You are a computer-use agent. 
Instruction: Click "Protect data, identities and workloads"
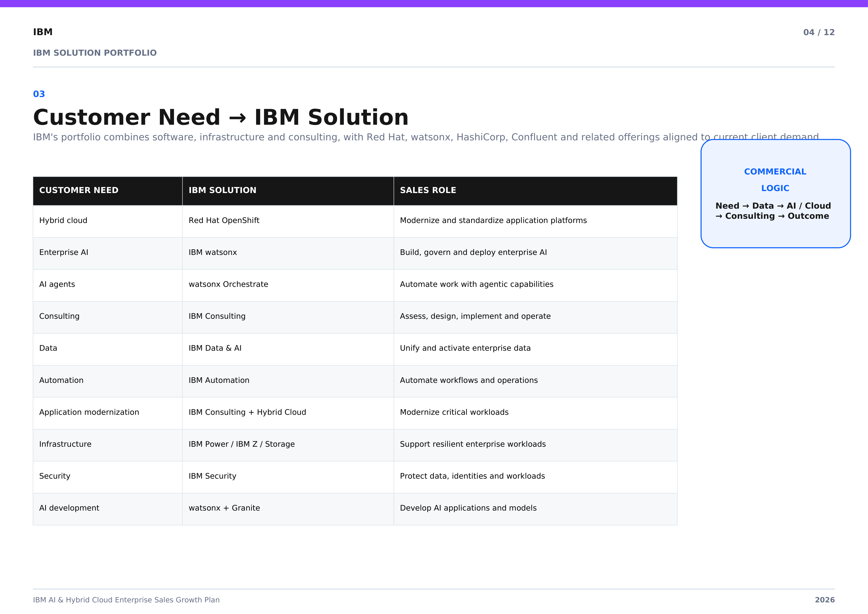point(473,476)
